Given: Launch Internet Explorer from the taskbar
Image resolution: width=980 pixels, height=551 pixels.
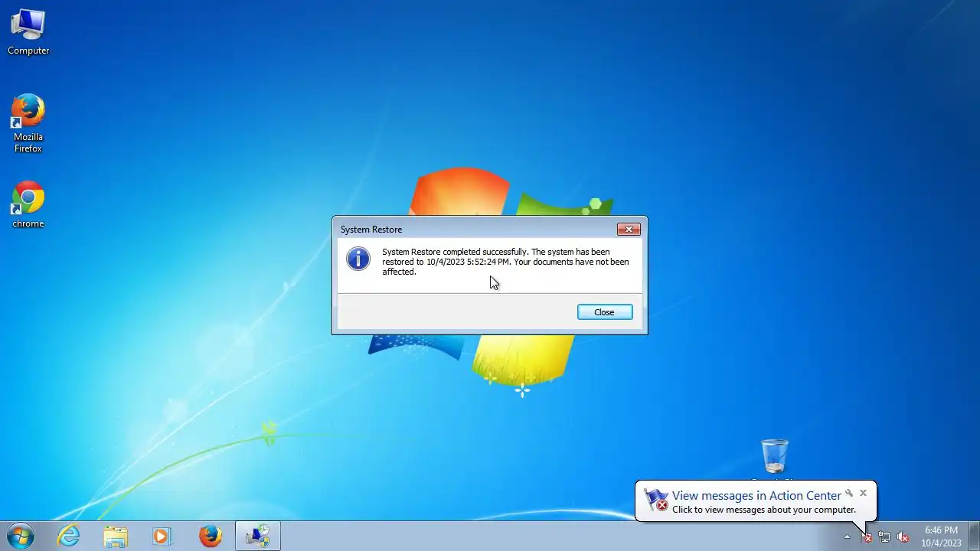Looking at the screenshot, I should point(69,536).
